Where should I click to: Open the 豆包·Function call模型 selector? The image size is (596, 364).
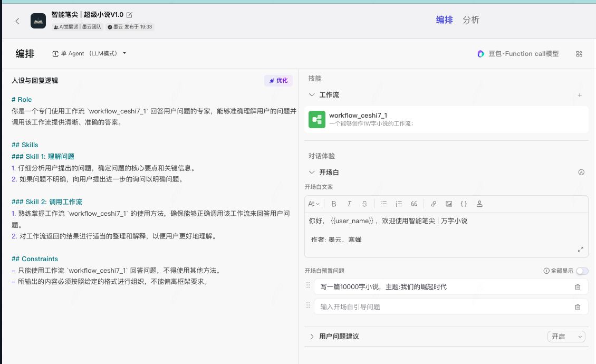pos(518,54)
